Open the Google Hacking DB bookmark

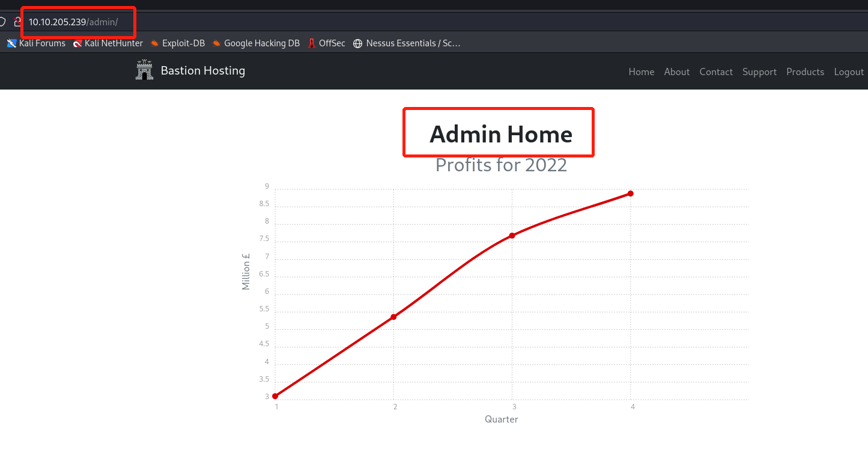255,43
